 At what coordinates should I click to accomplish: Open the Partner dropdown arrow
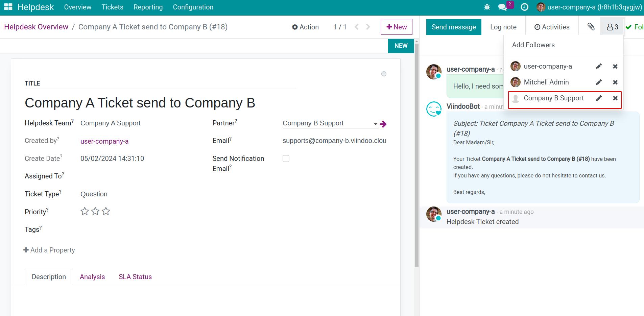coord(376,124)
